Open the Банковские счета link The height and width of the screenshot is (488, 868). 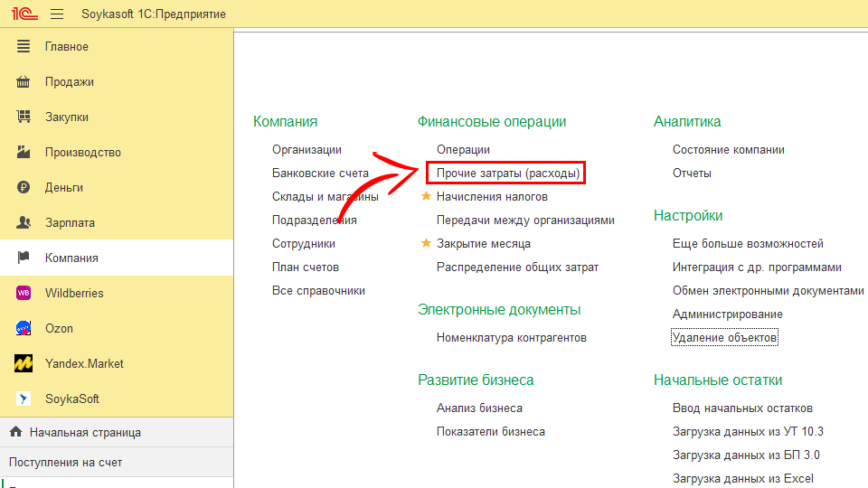point(320,173)
